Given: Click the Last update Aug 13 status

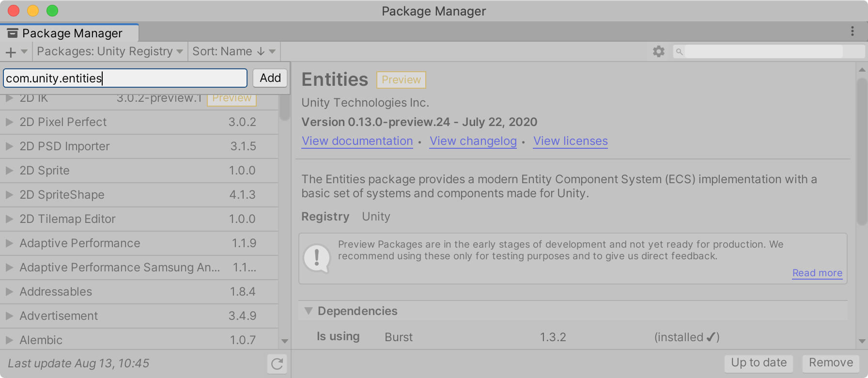Looking at the screenshot, I should click(x=78, y=363).
